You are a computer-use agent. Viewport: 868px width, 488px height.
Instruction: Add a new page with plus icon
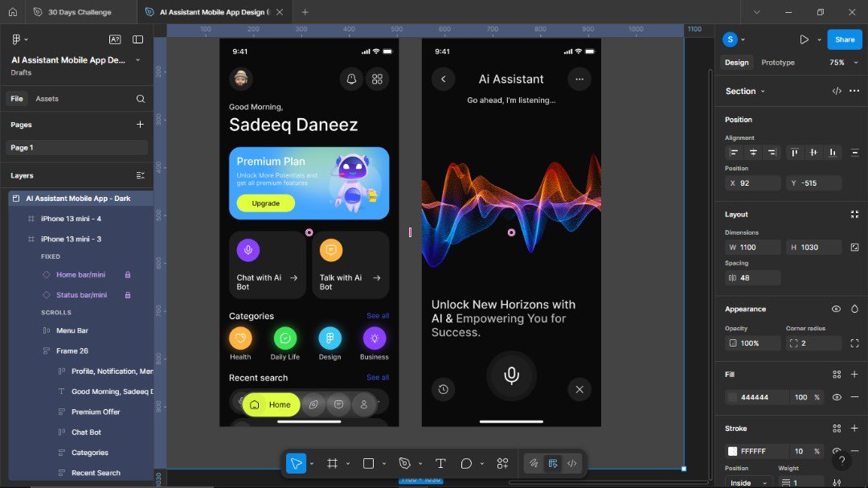coord(140,125)
